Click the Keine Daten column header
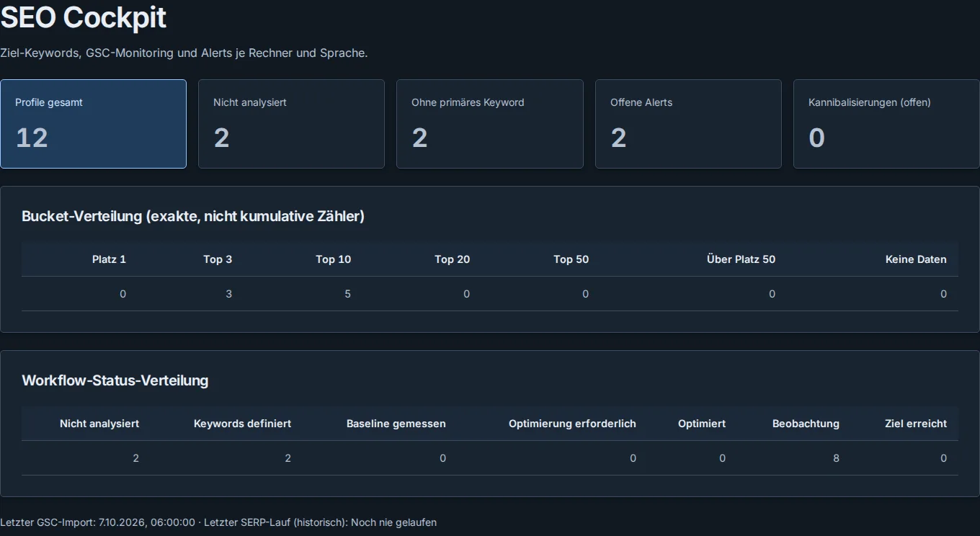 [916, 259]
